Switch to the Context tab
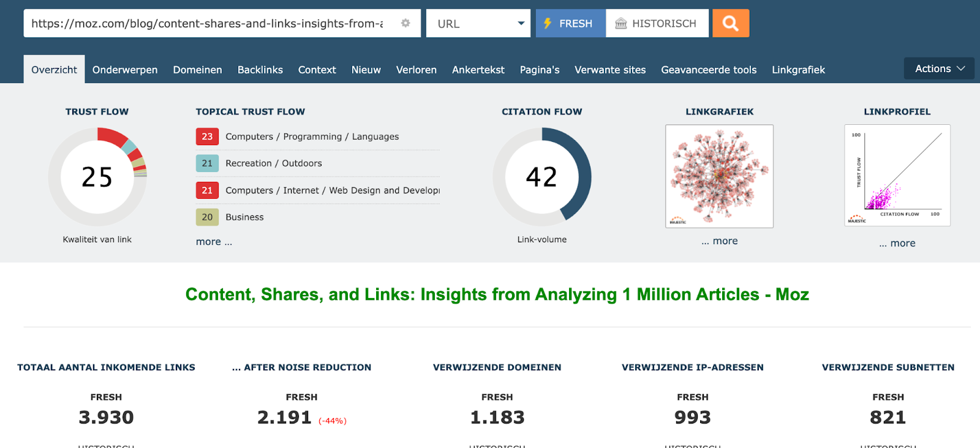 [317, 70]
